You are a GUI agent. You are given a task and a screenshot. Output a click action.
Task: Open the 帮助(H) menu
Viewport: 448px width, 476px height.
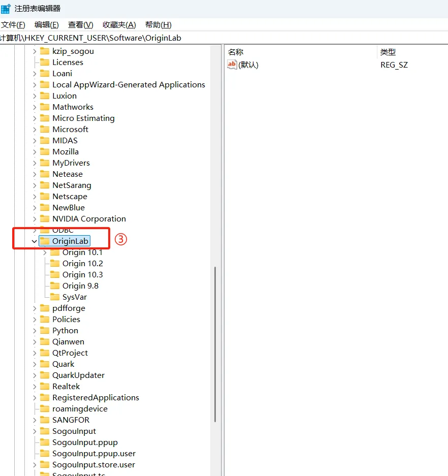[x=158, y=25]
